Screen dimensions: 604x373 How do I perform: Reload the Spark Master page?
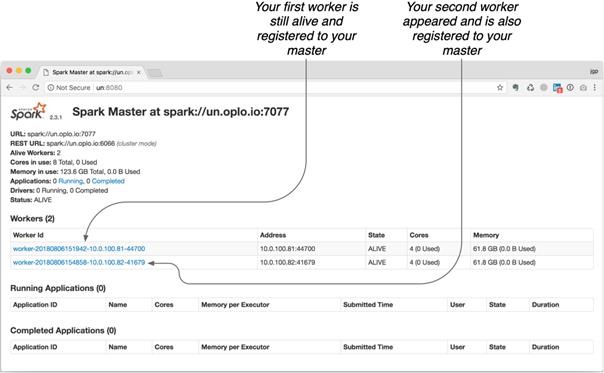click(36, 88)
